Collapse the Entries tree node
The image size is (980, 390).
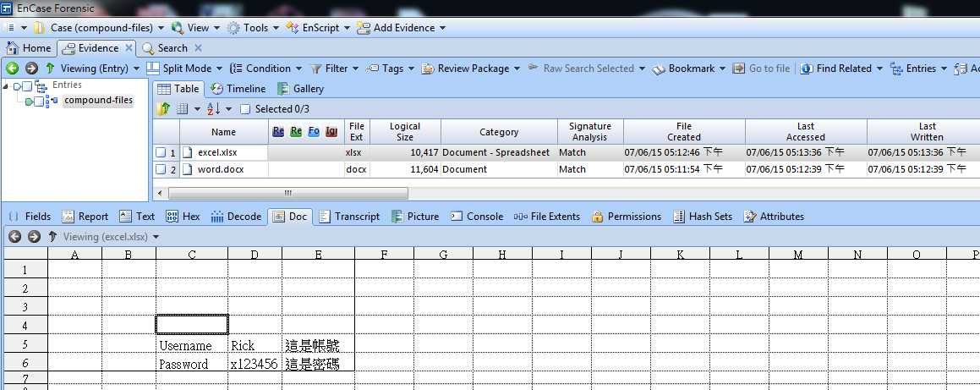point(6,86)
